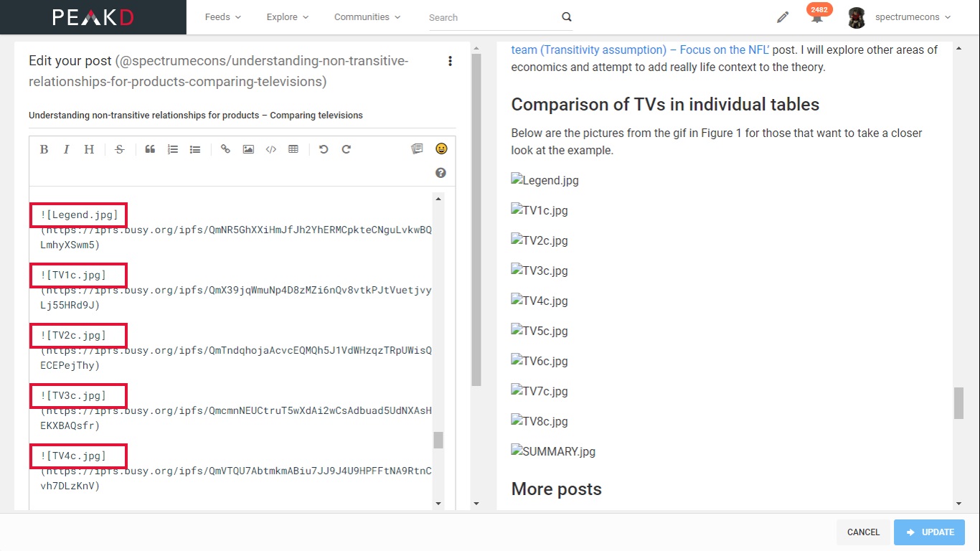The image size is (980, 551).
Task: Open the Explore dropdown menu
Action: point(288,17)
